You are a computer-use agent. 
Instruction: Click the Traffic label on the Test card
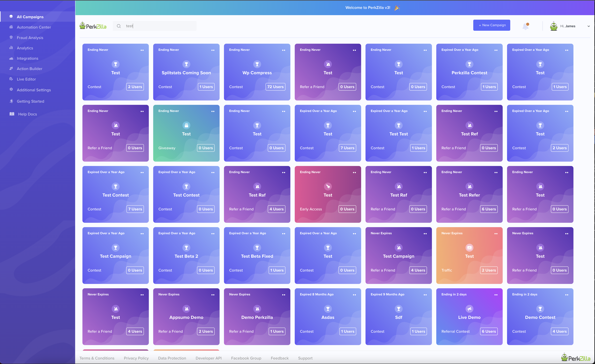[446, 270]
